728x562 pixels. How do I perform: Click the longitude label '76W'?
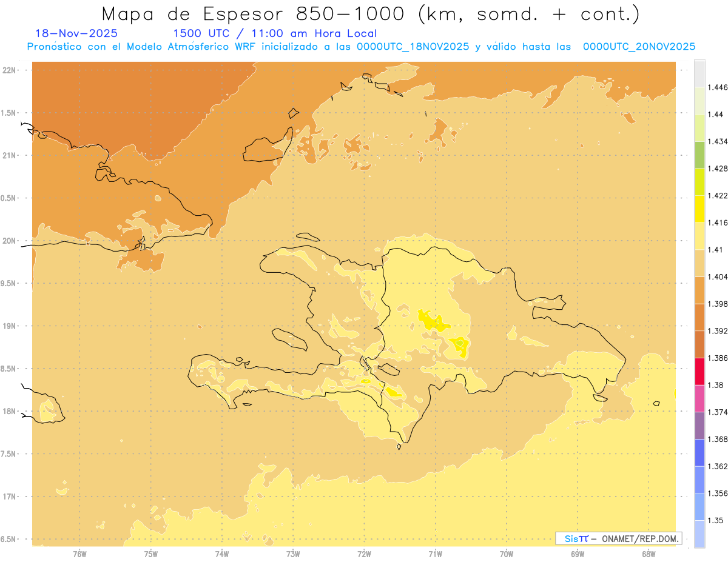(79, 554)
